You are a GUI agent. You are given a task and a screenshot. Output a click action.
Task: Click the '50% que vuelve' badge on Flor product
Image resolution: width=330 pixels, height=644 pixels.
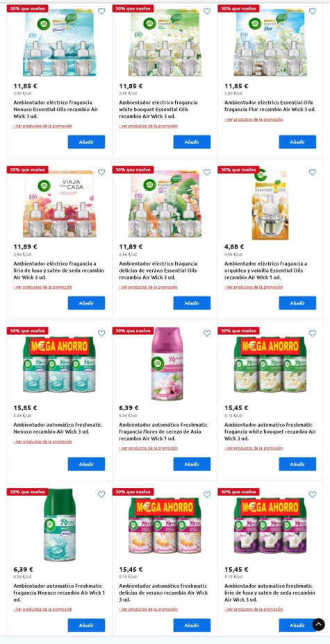pyautogui.click(x=238, y=8)
